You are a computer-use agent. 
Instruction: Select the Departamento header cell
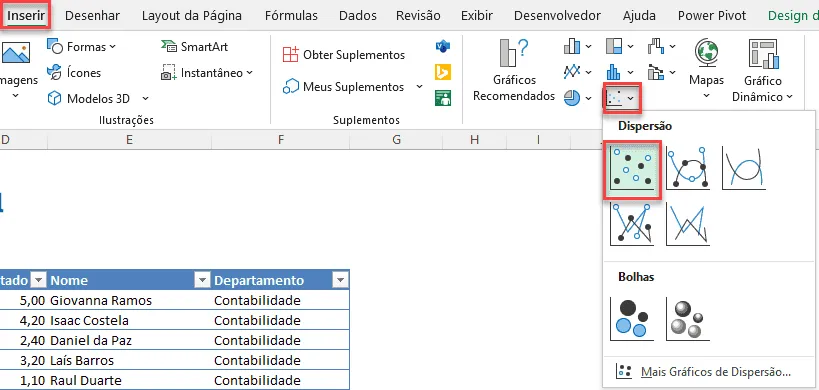280,280
